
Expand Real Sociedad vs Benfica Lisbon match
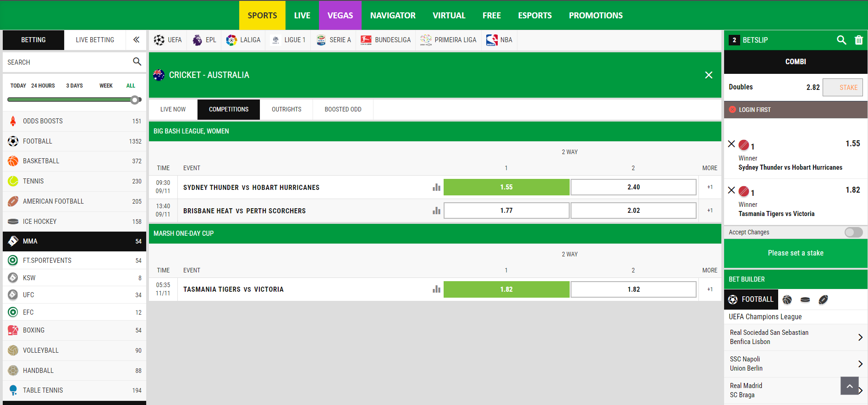point(796,337)
